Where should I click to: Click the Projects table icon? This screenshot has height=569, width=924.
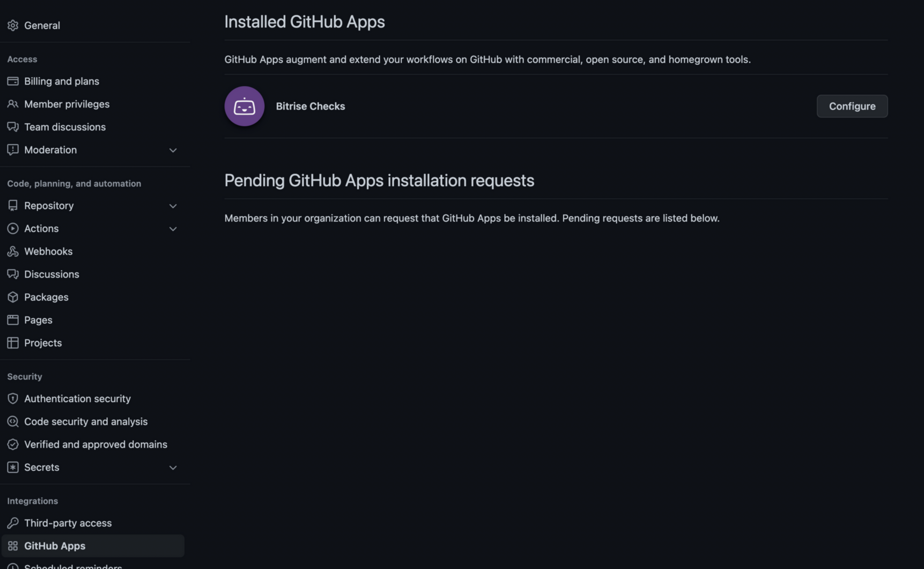pos(13,343)
